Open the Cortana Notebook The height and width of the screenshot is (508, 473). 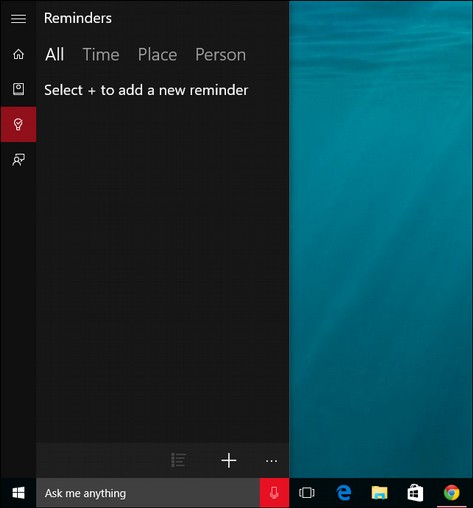coord(18,89)
